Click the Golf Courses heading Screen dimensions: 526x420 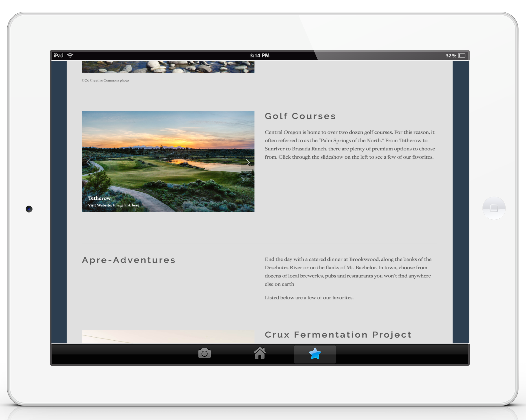(x=300, y=116)
